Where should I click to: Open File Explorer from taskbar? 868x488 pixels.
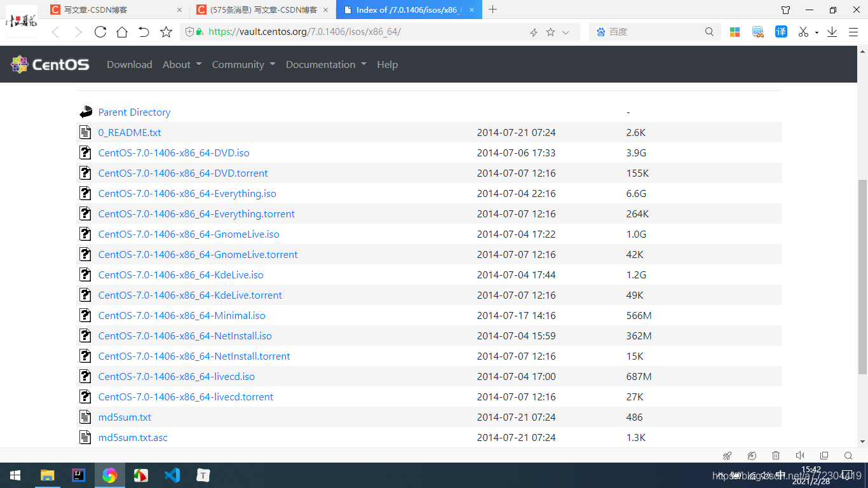pyautogui.click(x=47, y=475)
